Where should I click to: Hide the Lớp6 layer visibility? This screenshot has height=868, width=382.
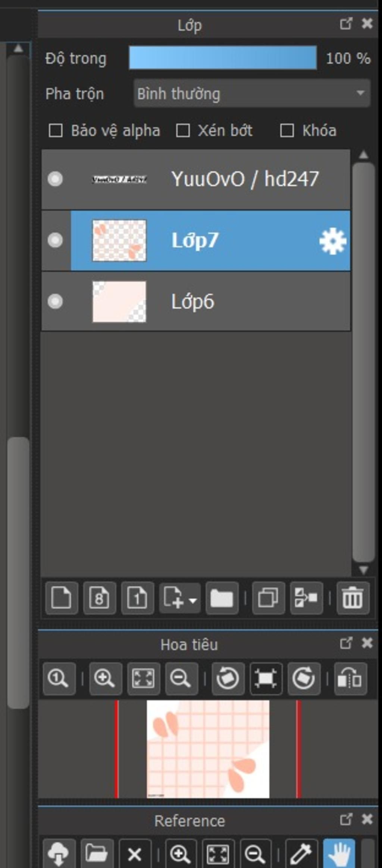point(55,301)
